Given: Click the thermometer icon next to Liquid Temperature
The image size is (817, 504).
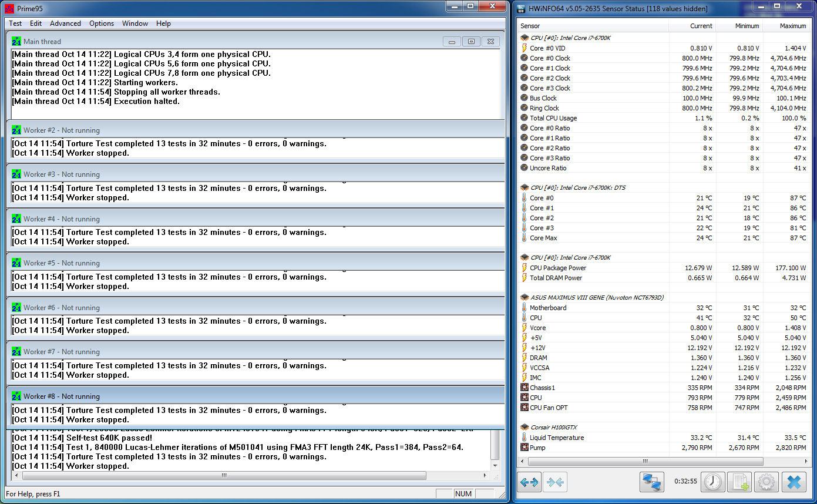Looking at the screenshot, I should [x=525, y=438].
